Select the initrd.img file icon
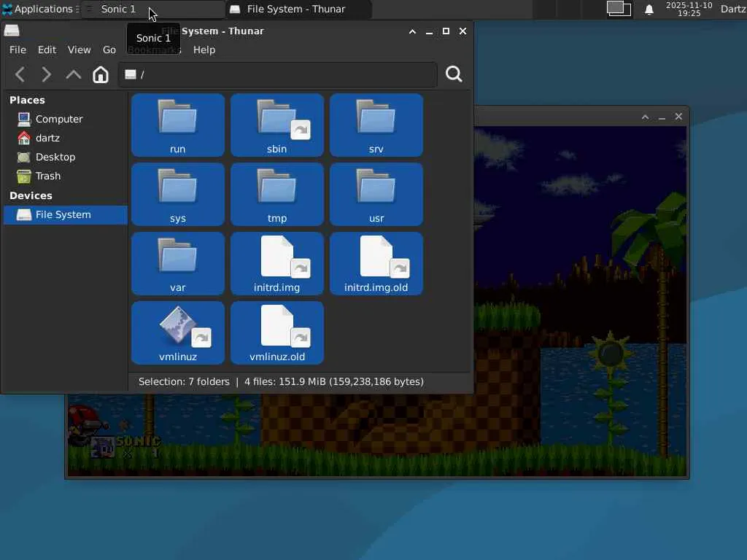 278,256
